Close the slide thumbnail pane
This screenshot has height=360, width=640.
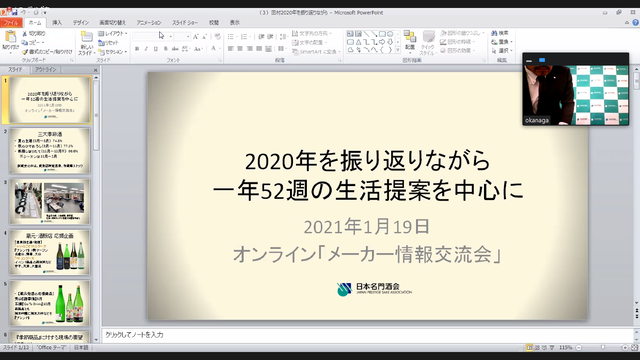click(x=96, y=70)
